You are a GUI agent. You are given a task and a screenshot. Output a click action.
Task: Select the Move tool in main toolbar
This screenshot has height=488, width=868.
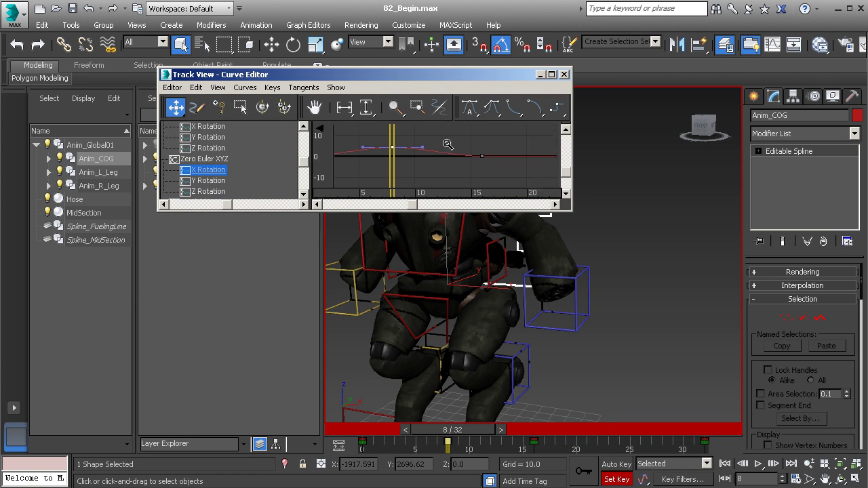pos(271,45)
